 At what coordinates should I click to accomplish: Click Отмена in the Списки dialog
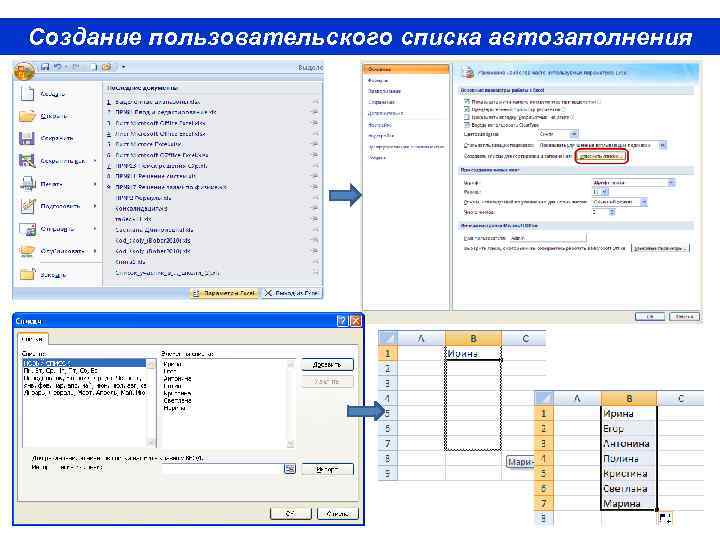point(338,513)
